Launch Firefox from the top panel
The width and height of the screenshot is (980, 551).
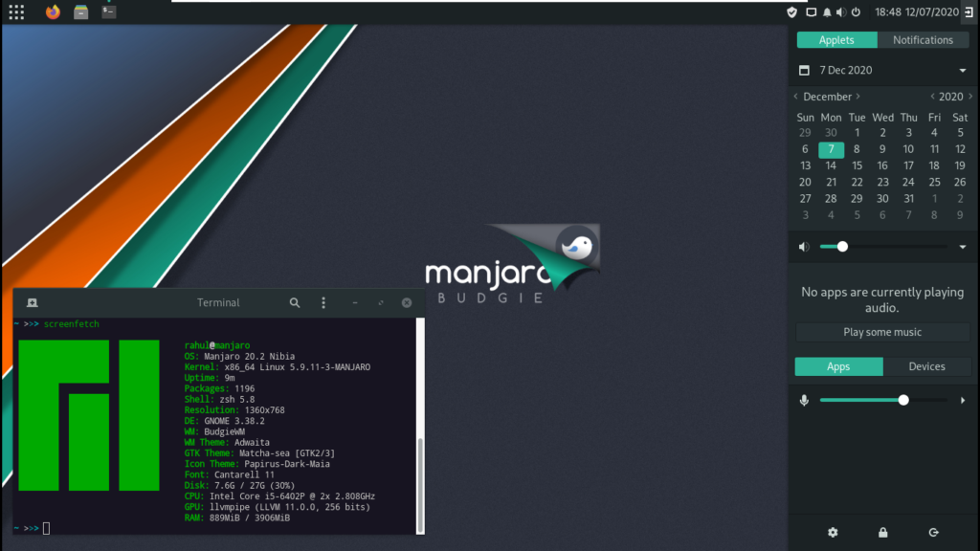pos(53,11)
